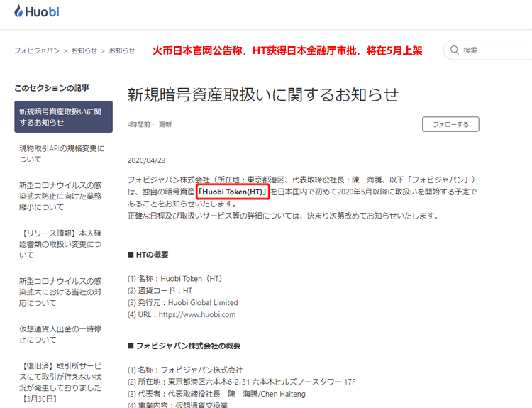
Task: Click highlighted text Huobi Token(HT)
Action: [233, 192]
